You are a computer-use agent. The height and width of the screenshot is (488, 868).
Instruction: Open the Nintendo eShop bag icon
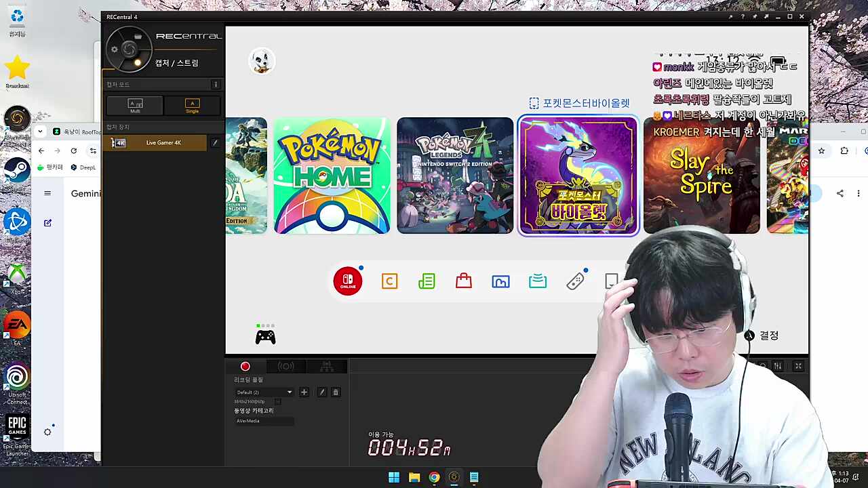pos(464,281)
